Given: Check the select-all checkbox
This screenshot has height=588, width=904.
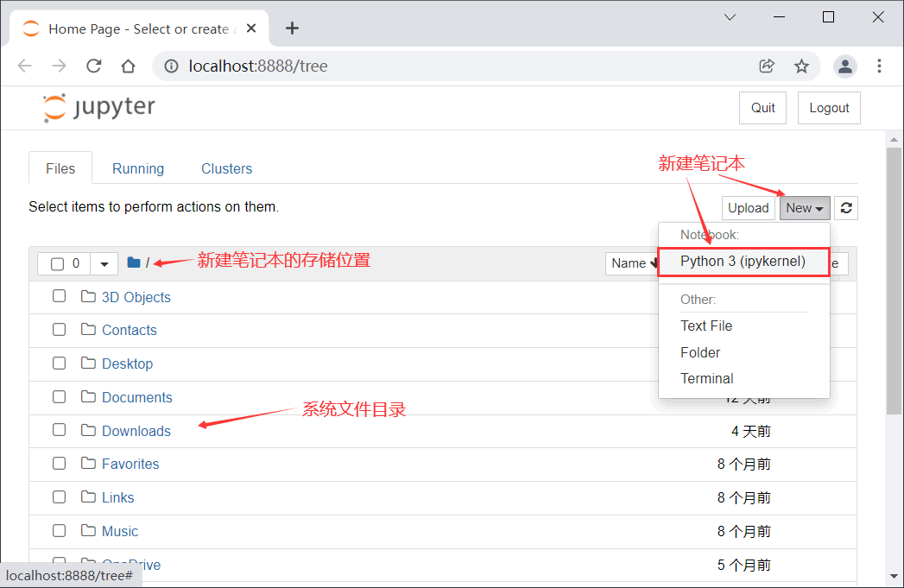Looking at the screenshot, I should tap(59, 262).
